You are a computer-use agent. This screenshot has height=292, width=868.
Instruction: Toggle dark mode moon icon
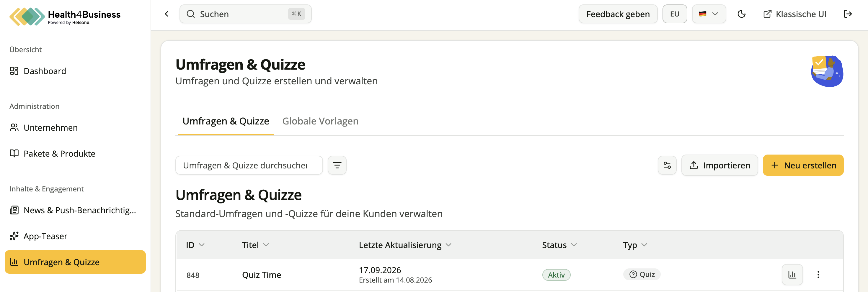[741, 14]
